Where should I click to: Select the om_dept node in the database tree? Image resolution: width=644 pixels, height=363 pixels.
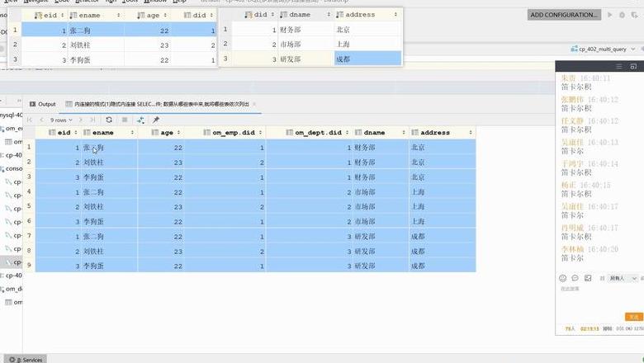coord(12,289)
